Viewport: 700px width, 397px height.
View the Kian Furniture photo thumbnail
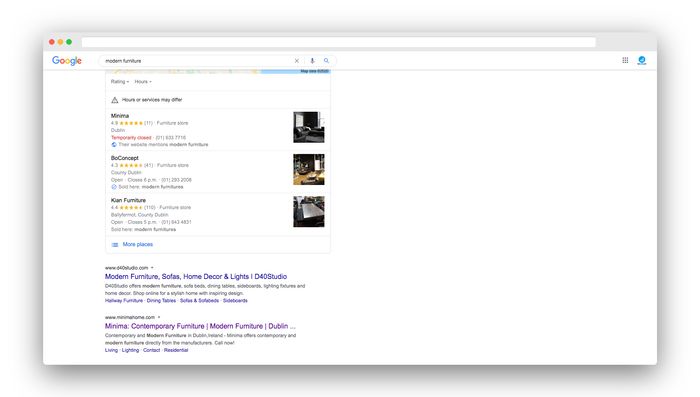click(x=308, y=212)
